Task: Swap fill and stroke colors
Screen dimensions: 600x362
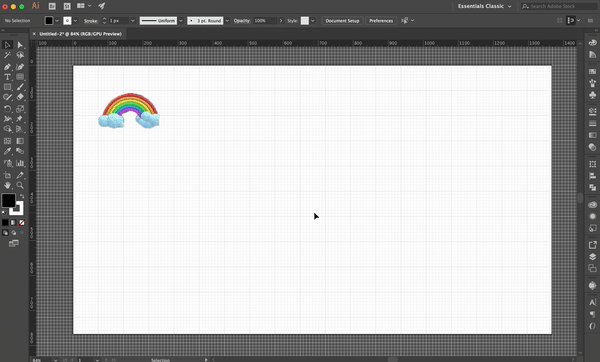Action: point(22,196)
